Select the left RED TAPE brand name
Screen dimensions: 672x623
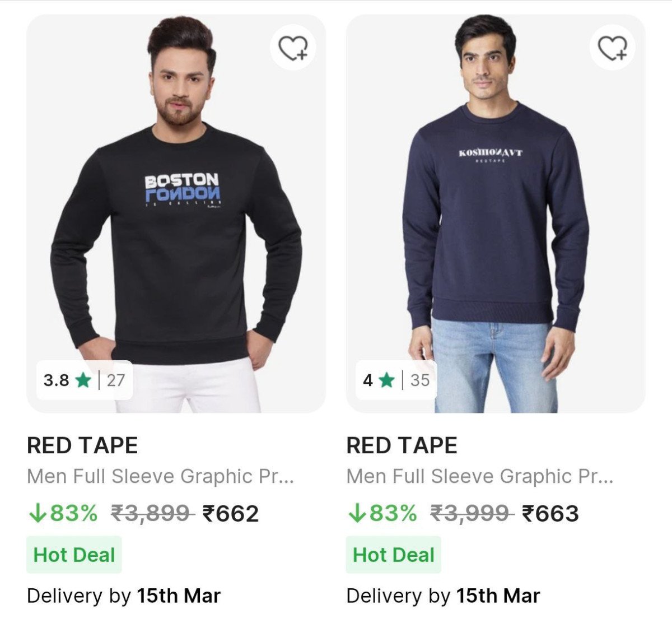pyautogui.click(x=82, y=447)
